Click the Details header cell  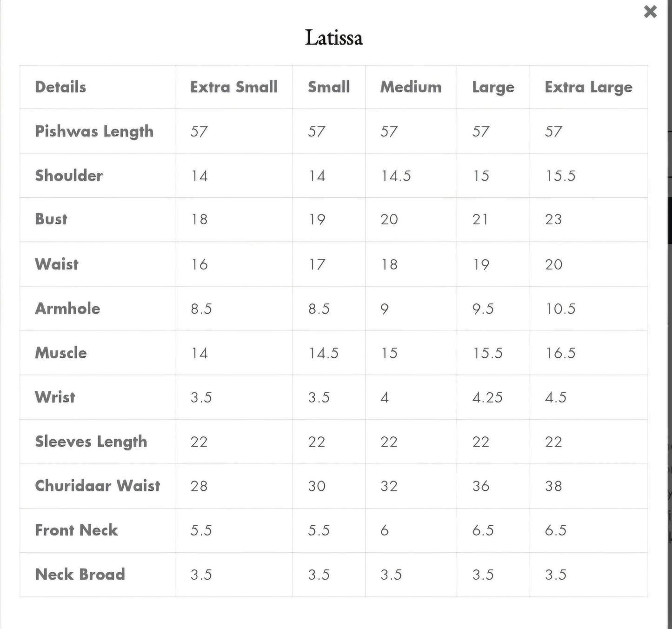tap(60, 87)
